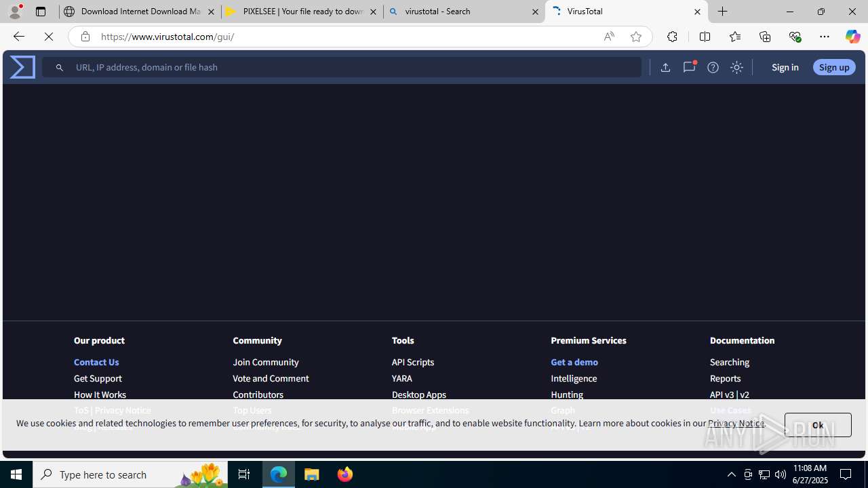Image resolution: width=868 pixels, height=488 pixels.
Task: Open the Get Support link
Action: click(x=98, y=378)
